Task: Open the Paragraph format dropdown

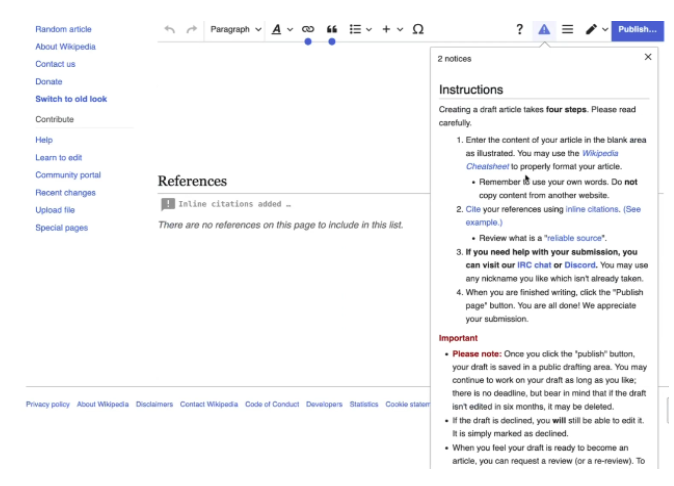Action: pyautogui.click(x=236, y=29)
